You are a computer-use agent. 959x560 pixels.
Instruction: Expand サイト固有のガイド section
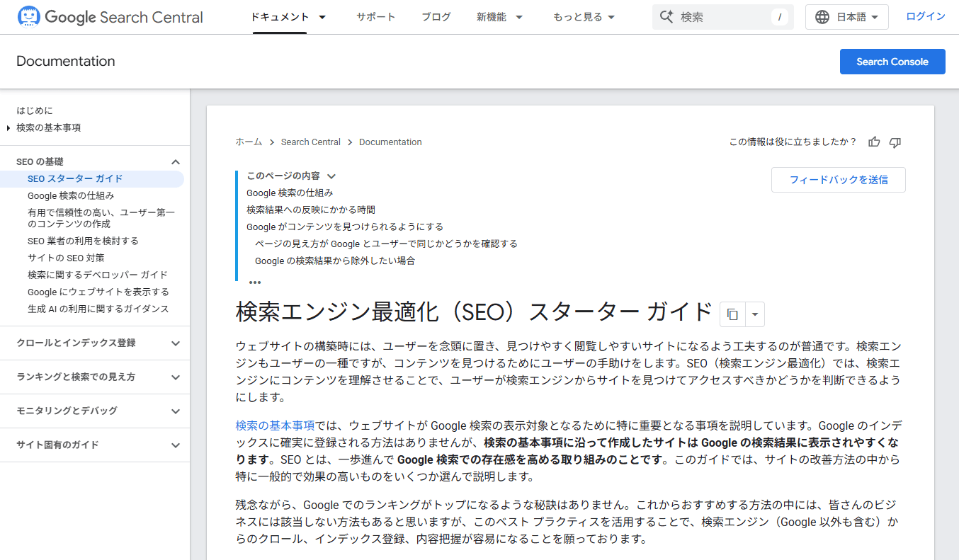click(176, 445)
